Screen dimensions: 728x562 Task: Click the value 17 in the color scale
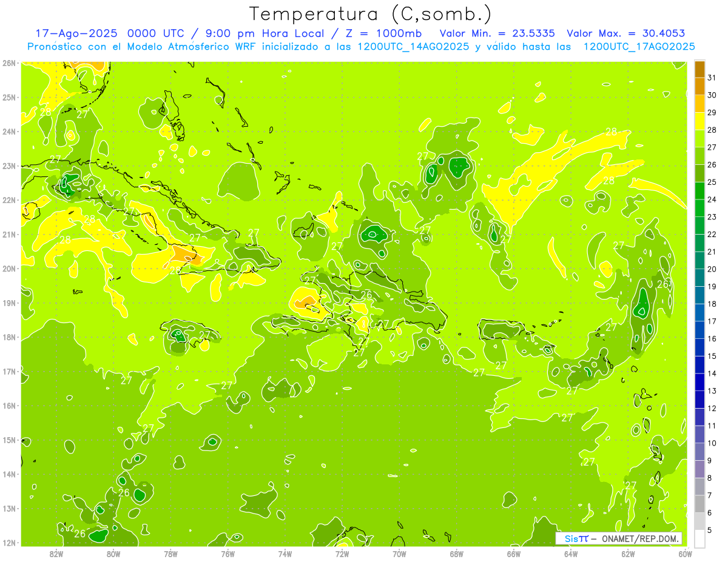pyautogui.click(x=712, y=321)
